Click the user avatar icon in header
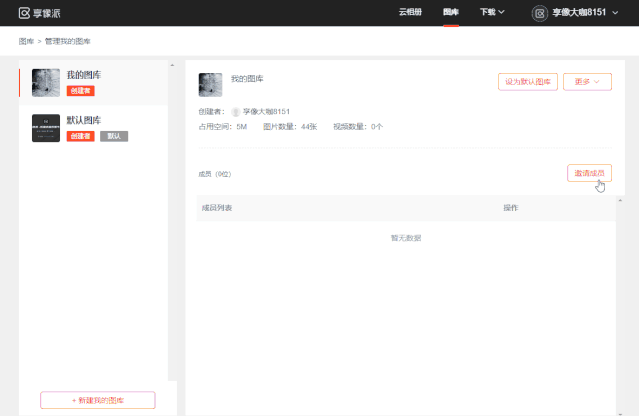Screen dimensions: 639x416 (x=540, y=13)
